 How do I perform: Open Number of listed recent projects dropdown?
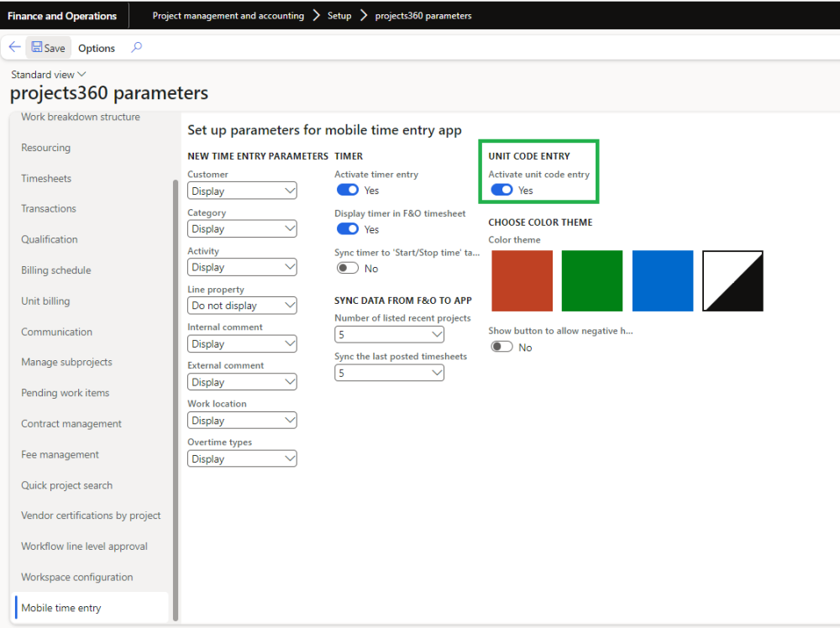click(x=390, y=335)
